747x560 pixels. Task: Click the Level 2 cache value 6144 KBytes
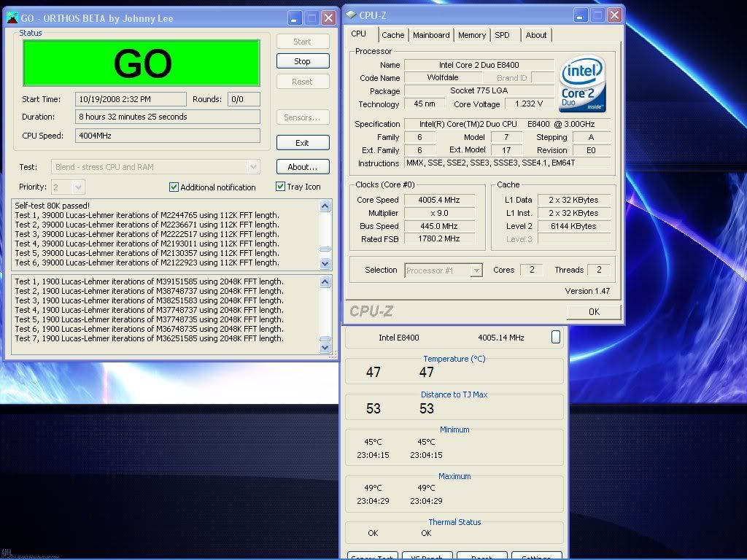click(x=573, y=226)
